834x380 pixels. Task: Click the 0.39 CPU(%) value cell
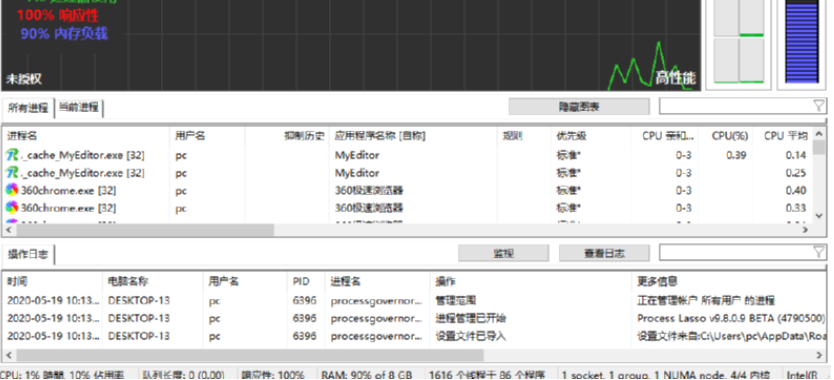tap(736, 155)
